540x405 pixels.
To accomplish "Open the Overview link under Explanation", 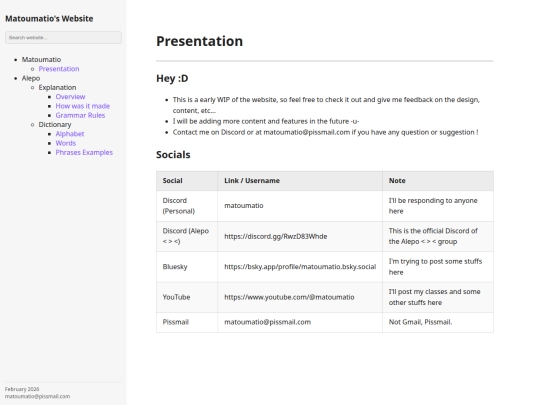I will [x=70, y=97].
